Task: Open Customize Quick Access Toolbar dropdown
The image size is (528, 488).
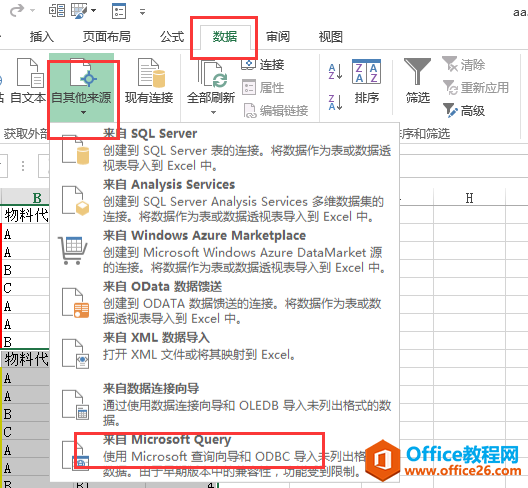Action: (142, 12)
